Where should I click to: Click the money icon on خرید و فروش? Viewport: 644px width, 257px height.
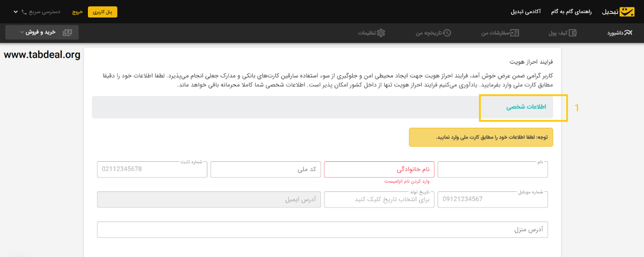click(x=67, y=32)
